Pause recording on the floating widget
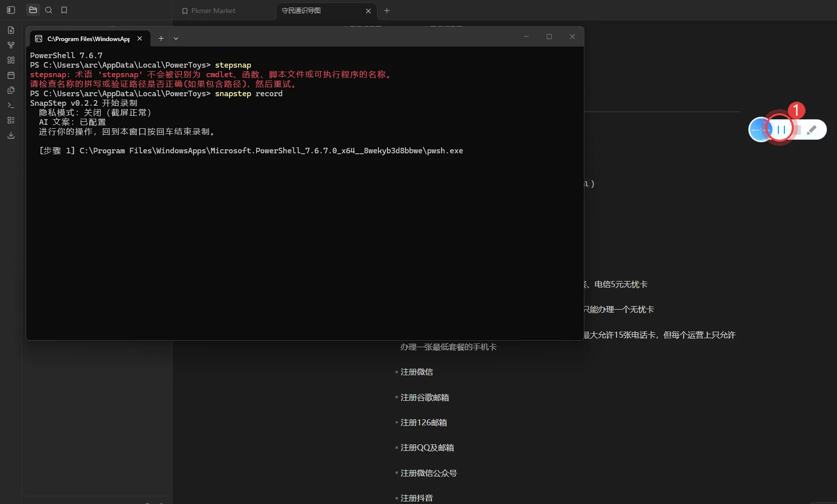Image resolution: width=837 pixels, height=504 pixels. [x=781, y=130]
